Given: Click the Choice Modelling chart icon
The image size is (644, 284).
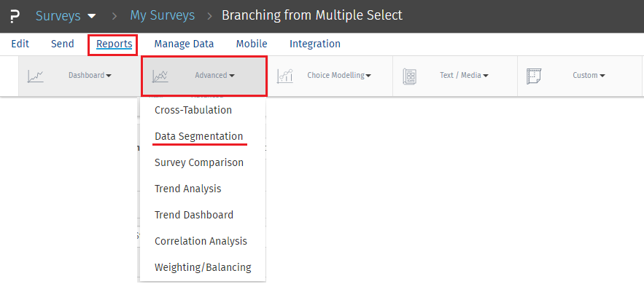Looking at the screenshot, I should coord(285,76).
